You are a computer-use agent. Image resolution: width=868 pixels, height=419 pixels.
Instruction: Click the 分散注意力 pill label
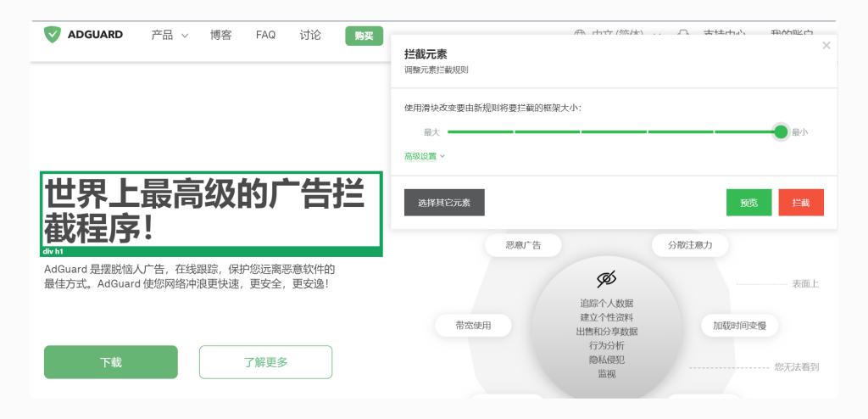coord(690,245)
